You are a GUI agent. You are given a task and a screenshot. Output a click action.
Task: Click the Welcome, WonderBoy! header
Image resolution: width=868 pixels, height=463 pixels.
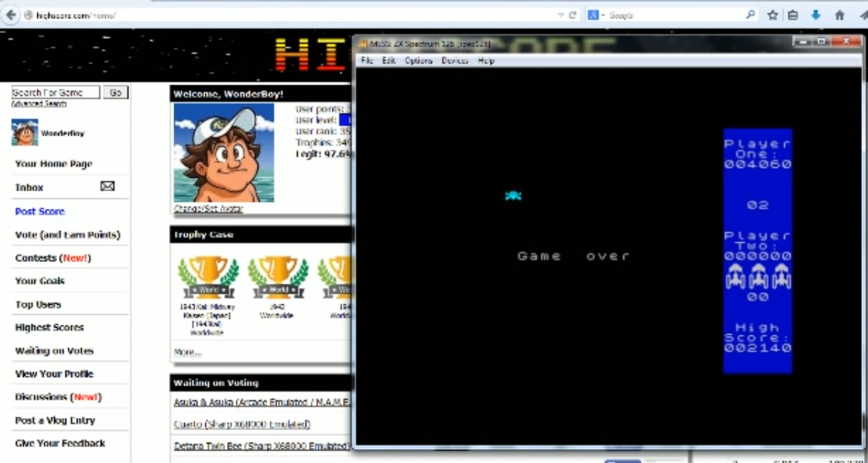(x=228, y=94)
